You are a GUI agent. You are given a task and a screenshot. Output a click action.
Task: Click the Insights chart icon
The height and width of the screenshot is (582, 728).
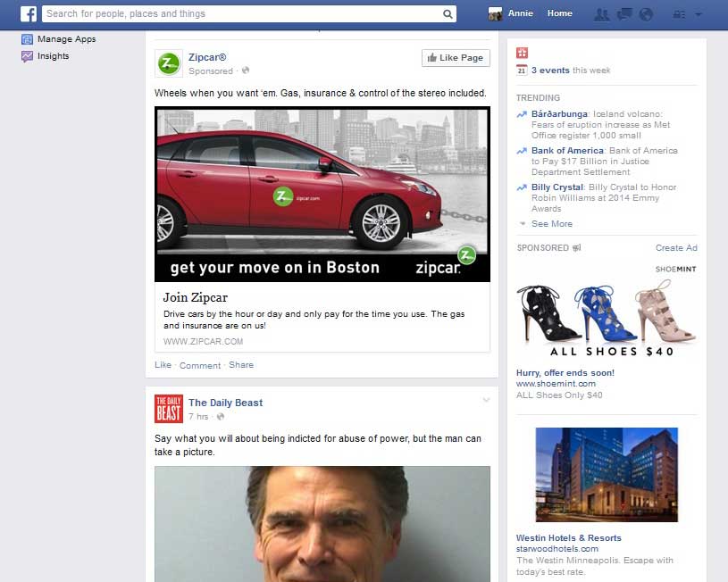27,56
